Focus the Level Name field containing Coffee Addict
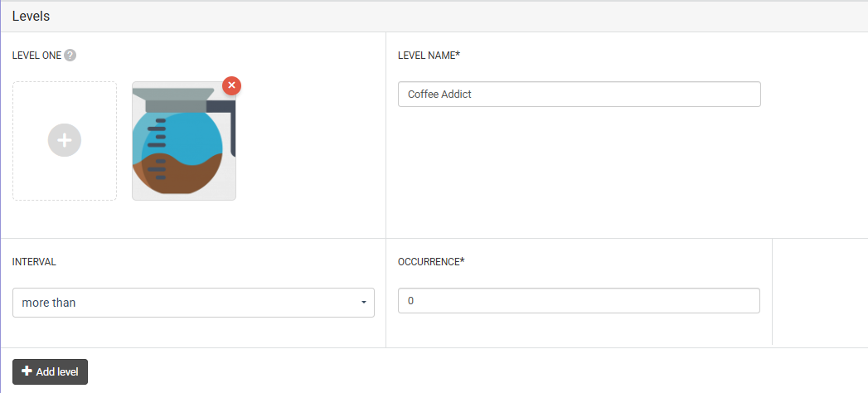Viewport: 868px width, 393px height. pyautogui.click(x=579, y=94)
